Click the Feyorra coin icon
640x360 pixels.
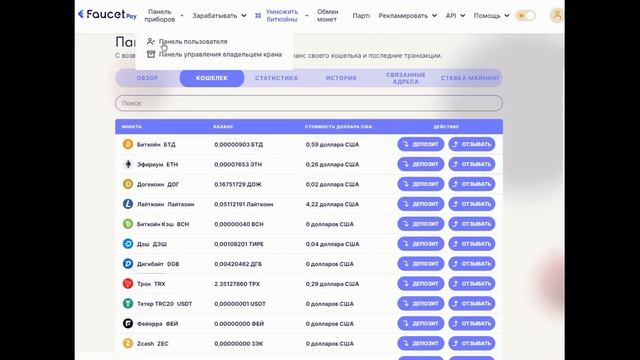128,323
